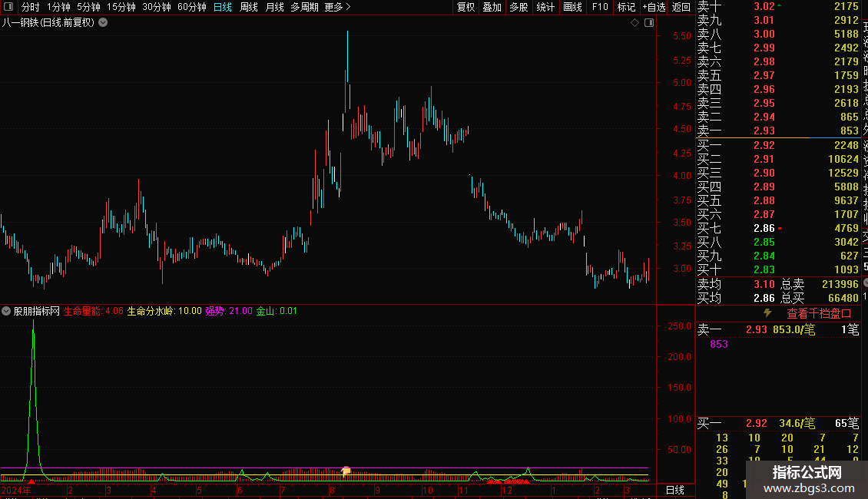Click the month 12 marker on timeline
Image resolution: width=868 pixels, height=499 pixels.
tap(506, 490)
